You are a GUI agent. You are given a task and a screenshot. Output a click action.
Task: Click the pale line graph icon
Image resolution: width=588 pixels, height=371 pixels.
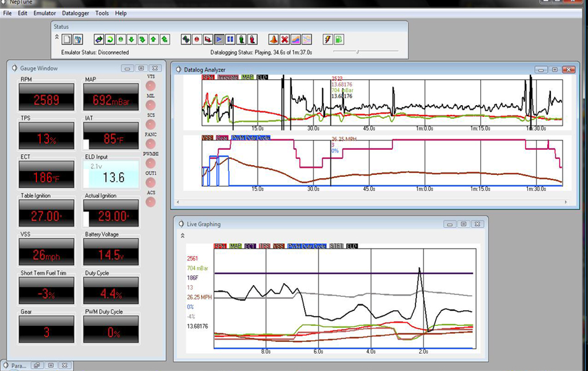click(307, 40)
